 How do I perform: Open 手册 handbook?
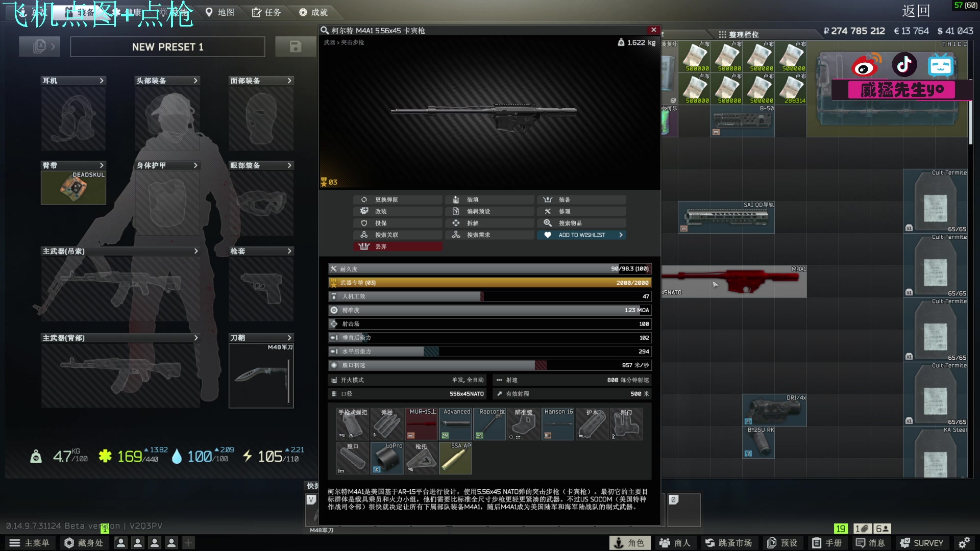pyautogui.click(x=827, y=543)
